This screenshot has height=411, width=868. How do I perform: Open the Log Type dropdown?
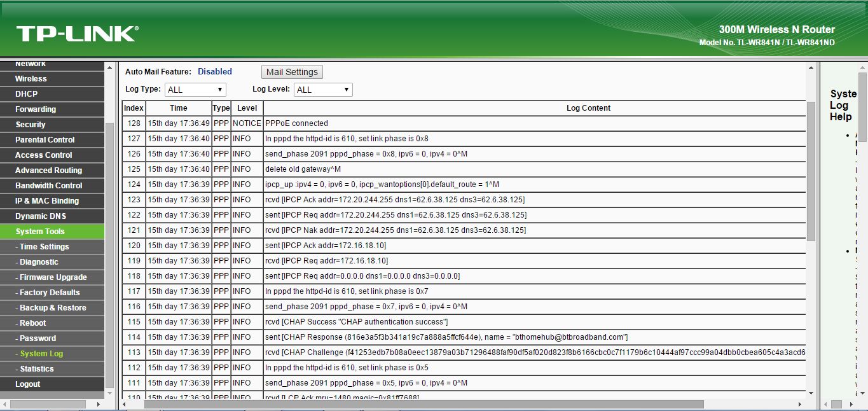[195, 89]
